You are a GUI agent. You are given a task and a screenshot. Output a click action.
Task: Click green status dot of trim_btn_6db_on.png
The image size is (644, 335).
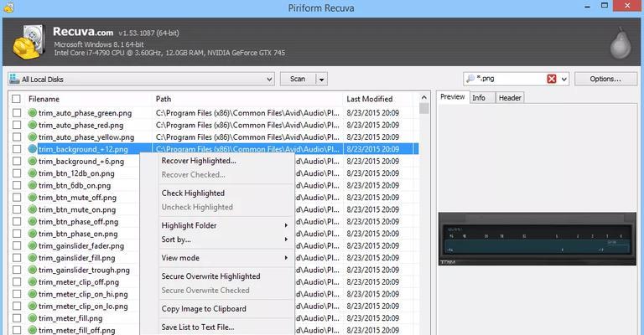click(x=33, y=185)
